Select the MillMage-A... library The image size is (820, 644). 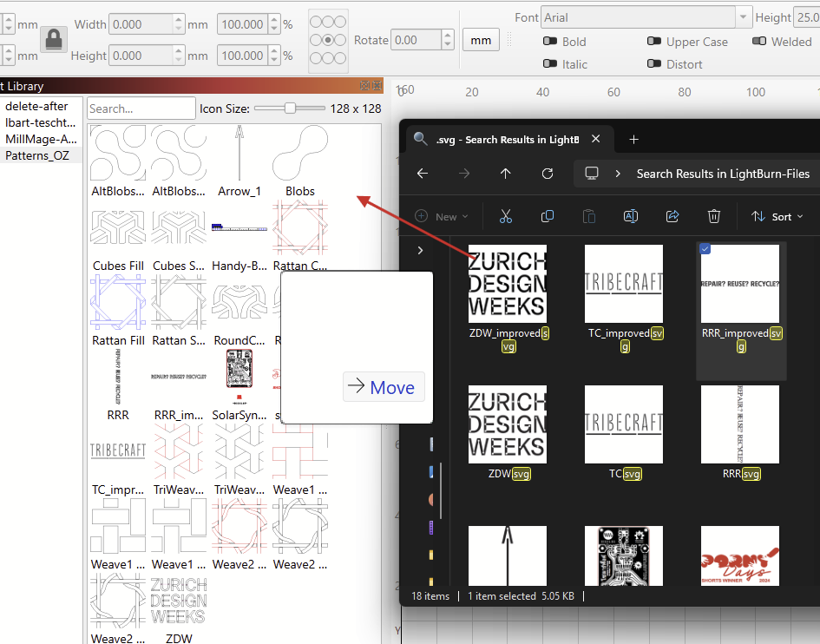tap(42, 139)
